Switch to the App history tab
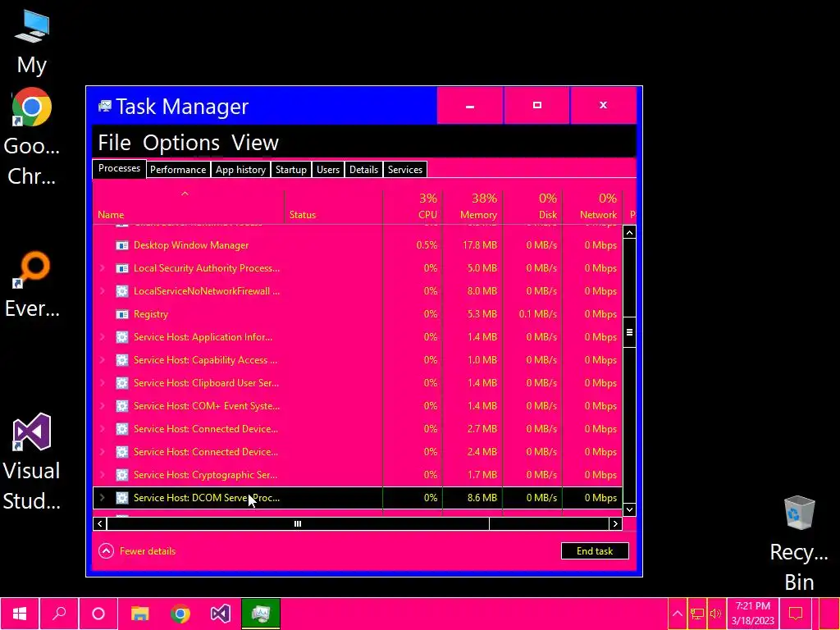Viewport: 840px width, 630px height. coord(240,169)
